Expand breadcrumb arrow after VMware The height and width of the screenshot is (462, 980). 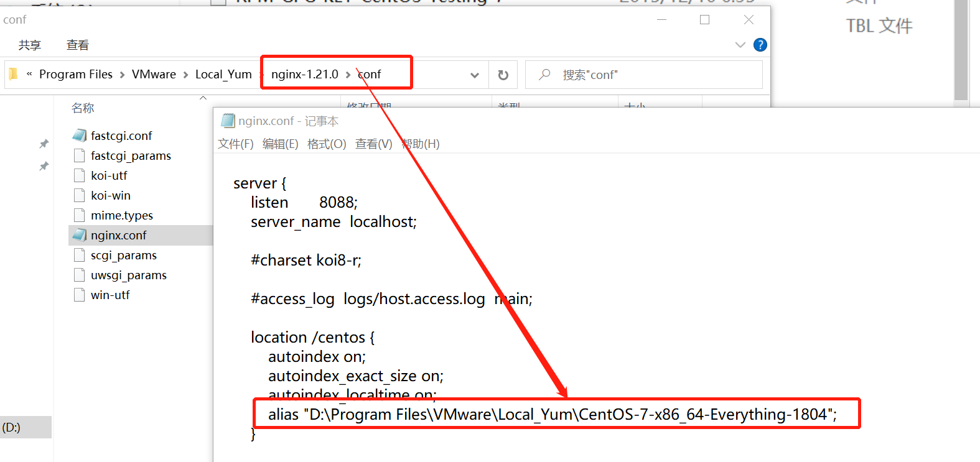point(185,75)
